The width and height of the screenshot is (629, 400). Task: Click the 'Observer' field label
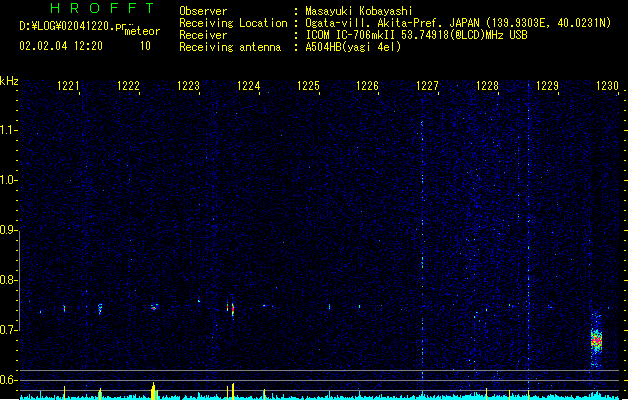coord(203,11)
